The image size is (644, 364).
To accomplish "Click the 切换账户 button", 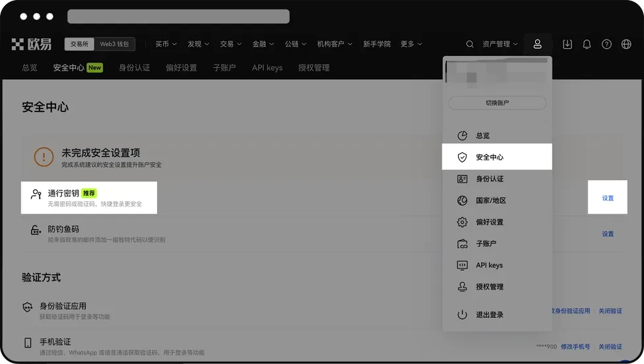I will pos(497,103).
